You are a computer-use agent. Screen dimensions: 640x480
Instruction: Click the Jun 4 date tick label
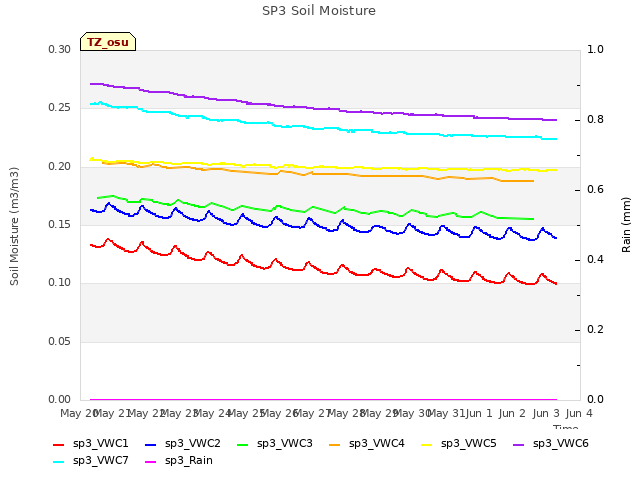click(x=579, y=413)
